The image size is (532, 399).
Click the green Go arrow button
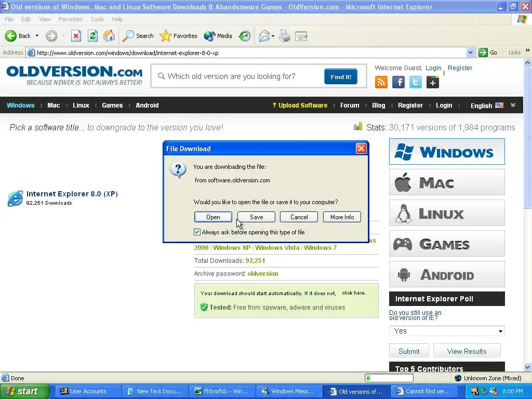tap(483, 52)
